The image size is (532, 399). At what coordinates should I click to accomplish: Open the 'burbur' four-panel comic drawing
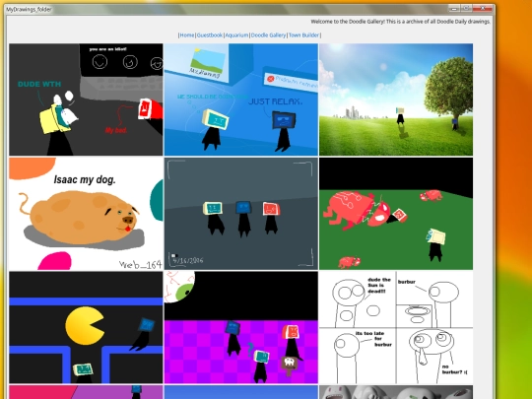tap(396, 327)
